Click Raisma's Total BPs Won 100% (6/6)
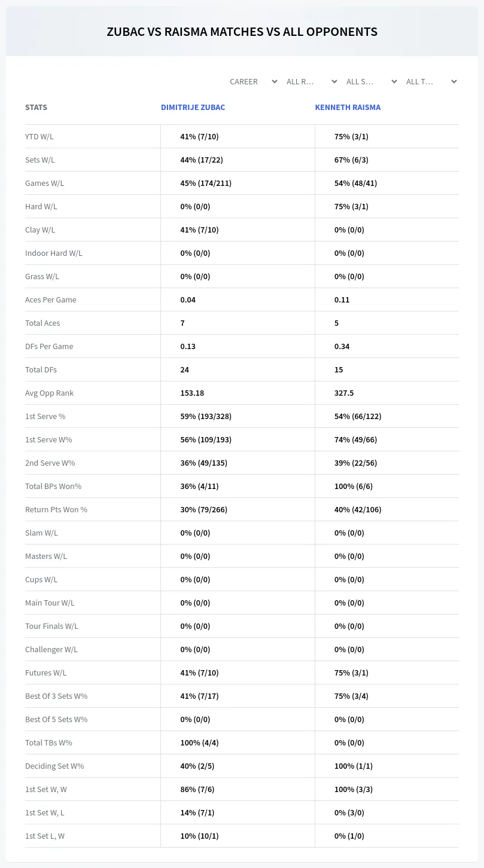This screenshot has height=868, width=484. pyautogui.click(x=354, y=486)
